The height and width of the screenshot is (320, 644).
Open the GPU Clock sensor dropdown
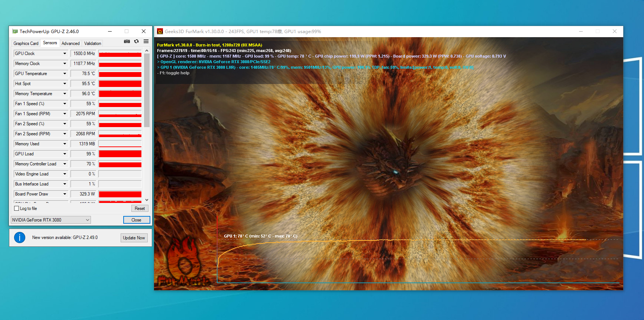coord(65,54)
